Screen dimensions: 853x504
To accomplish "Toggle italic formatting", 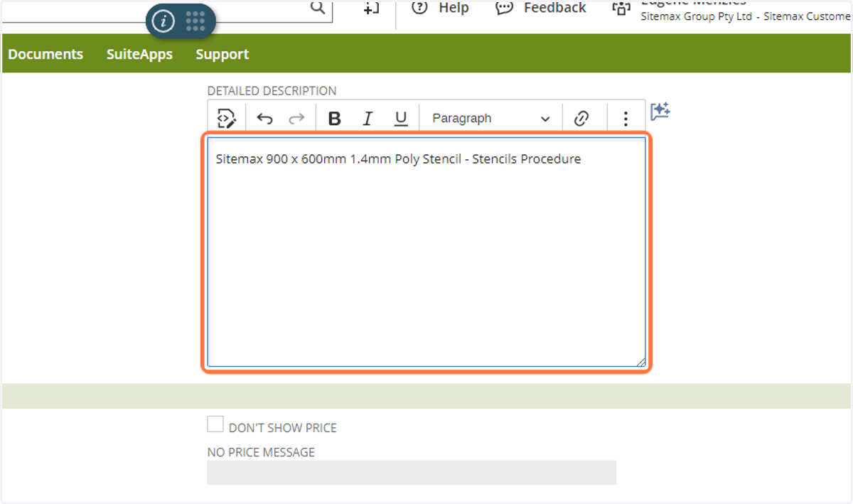I will click(x=368, y=119).
